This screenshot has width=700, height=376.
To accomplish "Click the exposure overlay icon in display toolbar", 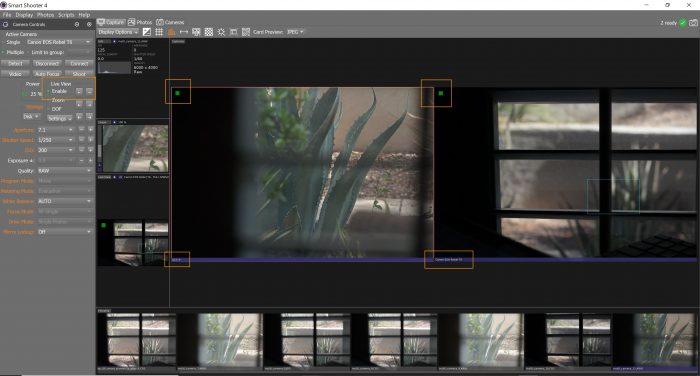I will 146,32.
